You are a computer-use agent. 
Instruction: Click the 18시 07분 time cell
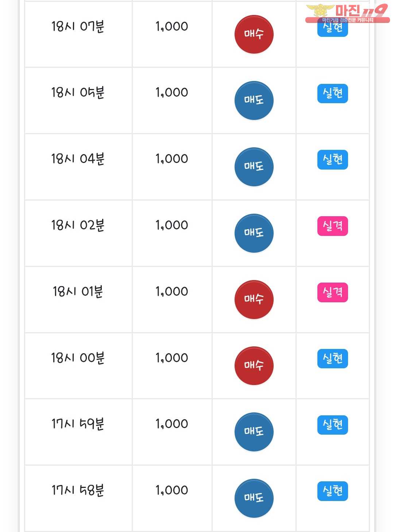78,27
